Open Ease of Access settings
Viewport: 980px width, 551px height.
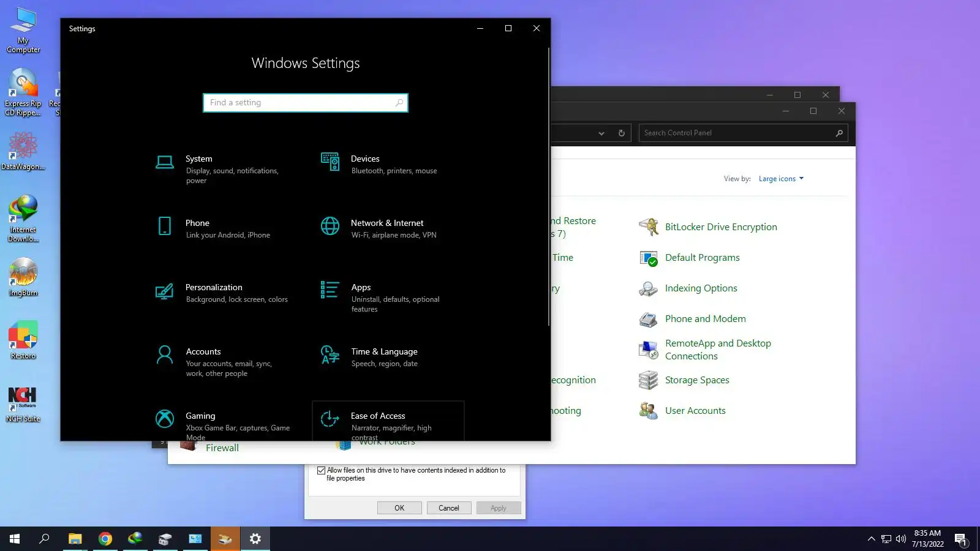click(388, 421)
